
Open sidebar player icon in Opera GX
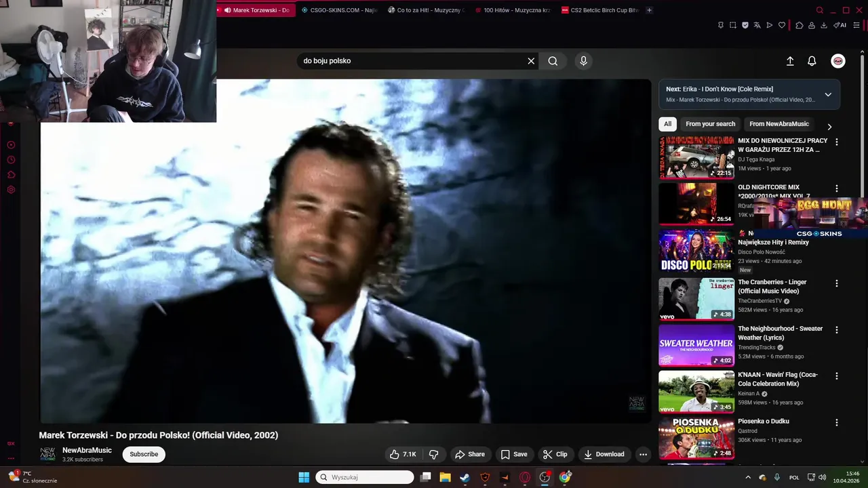11,145
